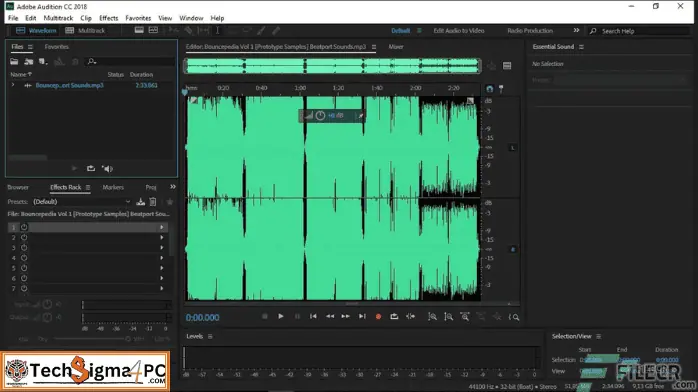Switch to the Favorites panel tab
This screenshot has width=698, height=392.
coord(57,47)
